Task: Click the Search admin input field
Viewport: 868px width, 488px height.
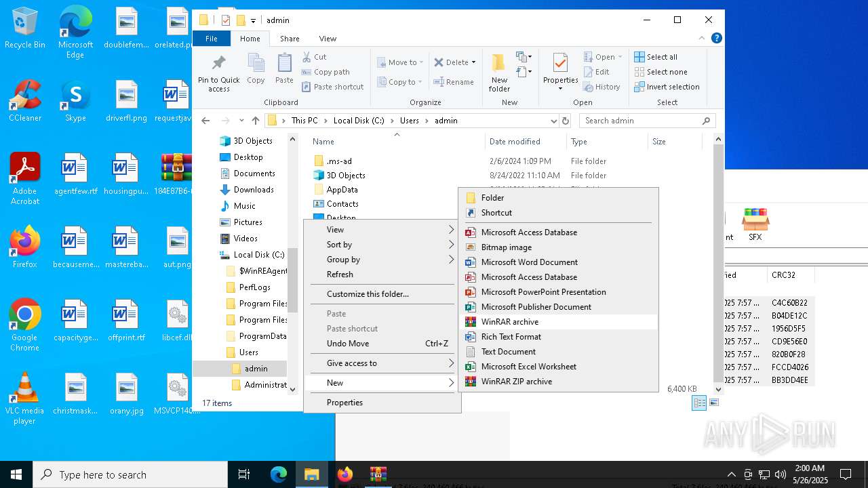Action: [x=648, y=121]
